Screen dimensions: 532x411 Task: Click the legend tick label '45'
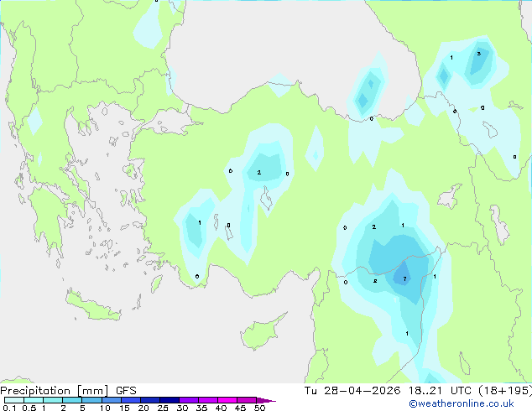pos(240,408)
